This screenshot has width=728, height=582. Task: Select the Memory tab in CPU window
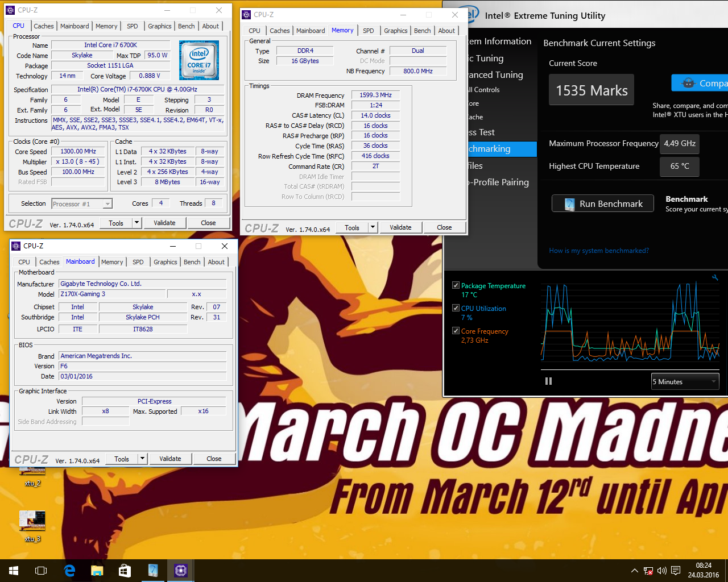(x=106, y=26)
